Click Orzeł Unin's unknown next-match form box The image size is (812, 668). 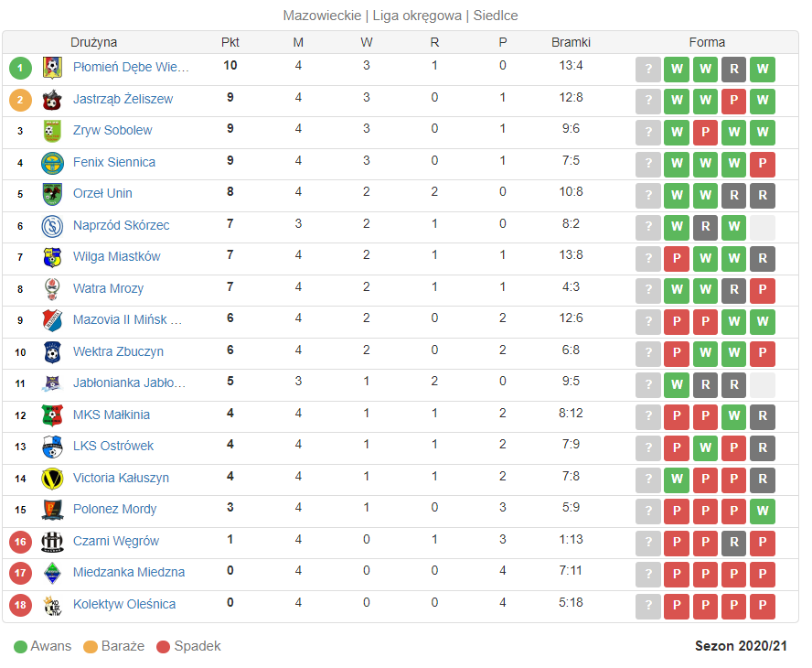(647, 196)
